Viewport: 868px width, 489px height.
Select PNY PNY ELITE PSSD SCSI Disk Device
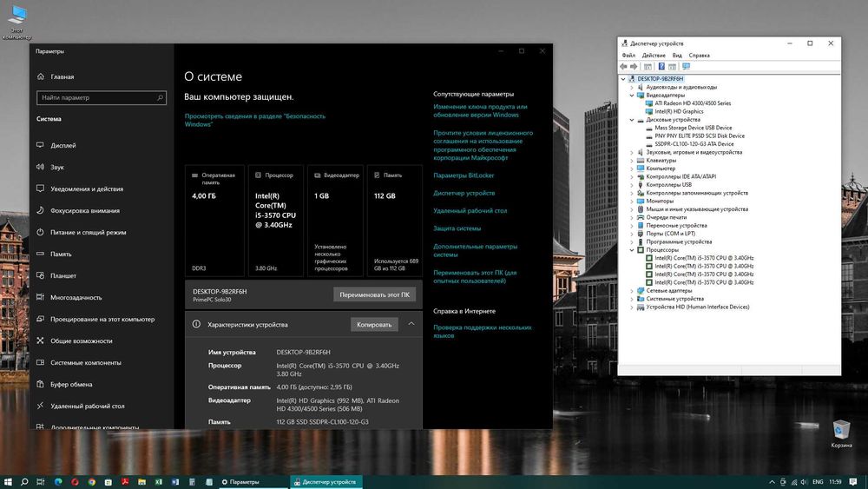(699, 135)
